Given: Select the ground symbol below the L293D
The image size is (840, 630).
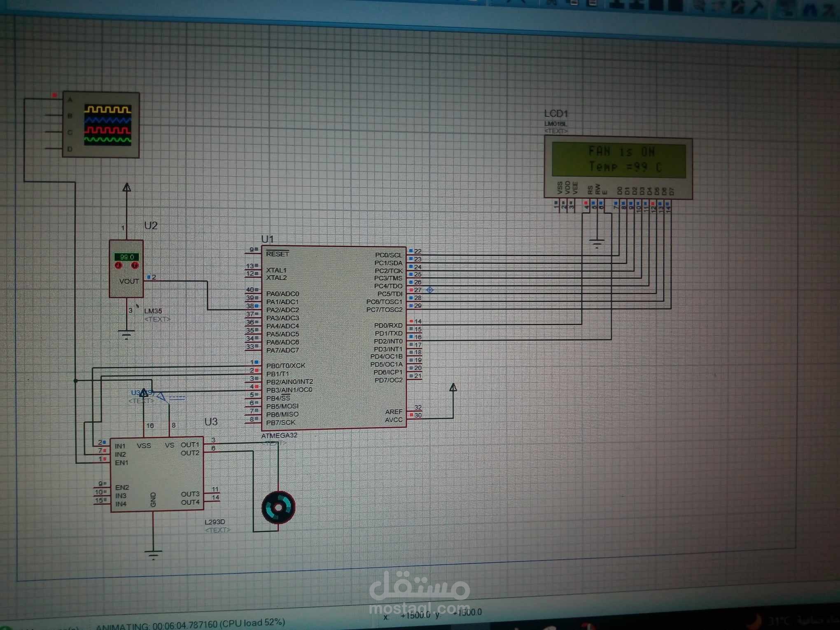Looking at the screenshot, I should 154,554.
